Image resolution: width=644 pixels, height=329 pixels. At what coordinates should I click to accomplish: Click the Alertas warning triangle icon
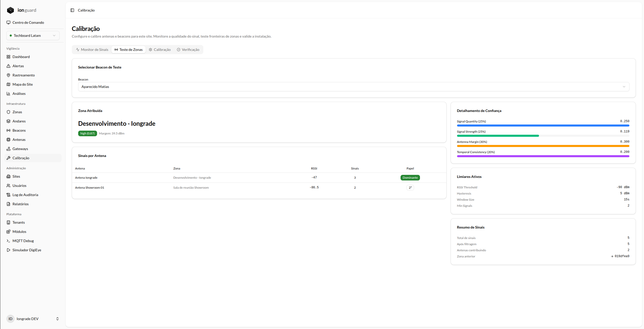tap(8, 66)
